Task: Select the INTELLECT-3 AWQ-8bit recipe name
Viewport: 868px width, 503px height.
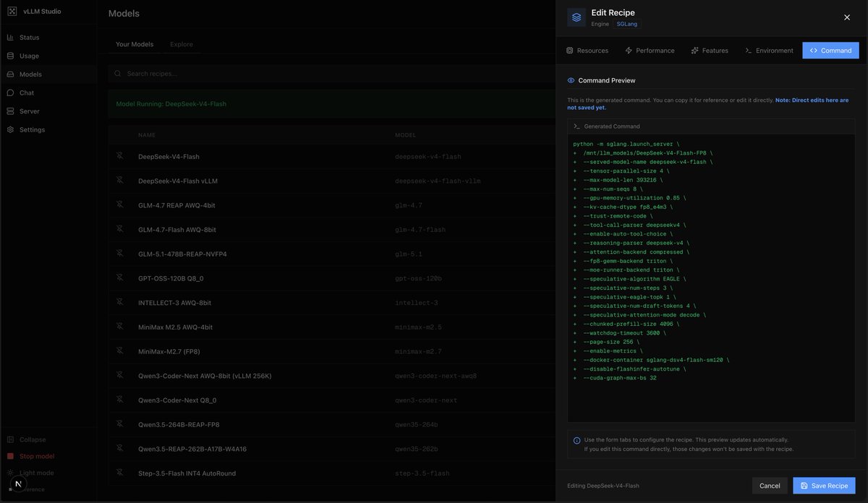Action: pyautogui.click(x=174, y=303)
